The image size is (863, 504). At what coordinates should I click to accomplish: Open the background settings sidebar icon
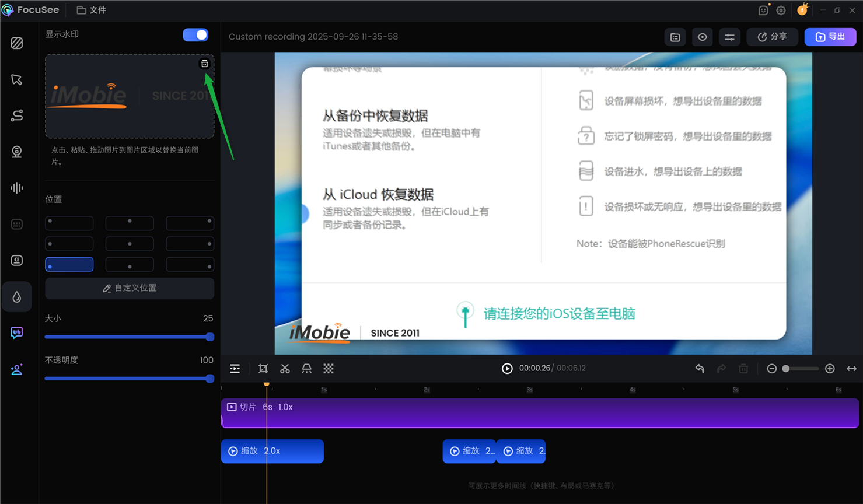pyautogui.click(x=17, y=43)
